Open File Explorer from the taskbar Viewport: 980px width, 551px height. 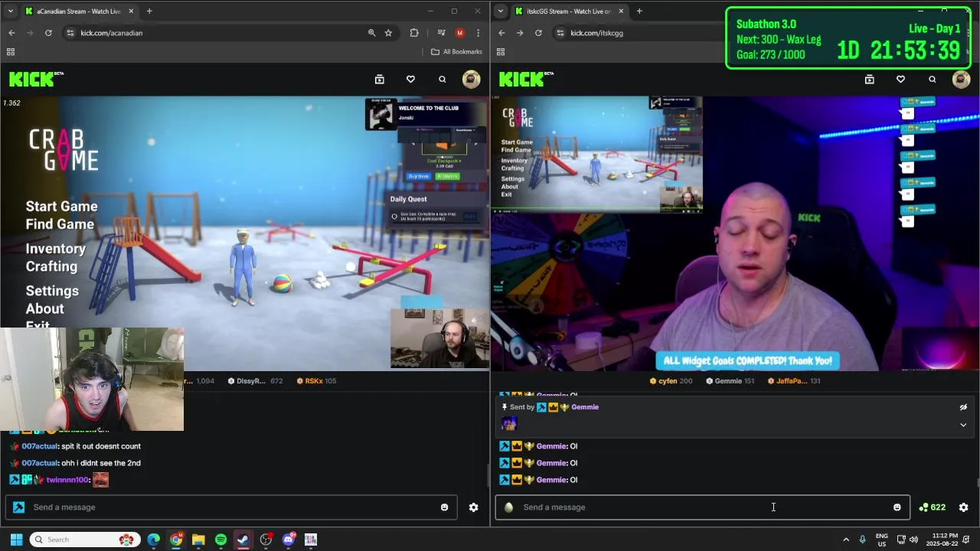click(198, 540)
